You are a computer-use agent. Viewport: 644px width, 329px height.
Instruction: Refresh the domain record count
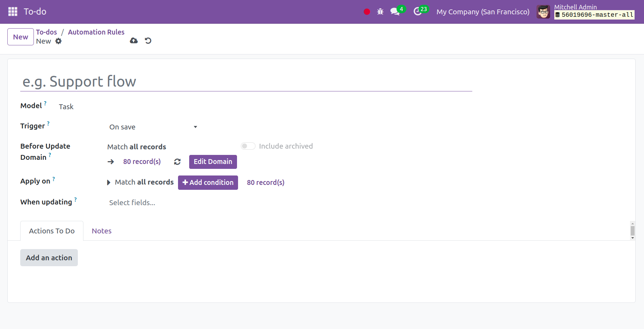click(x=177, y=162)
